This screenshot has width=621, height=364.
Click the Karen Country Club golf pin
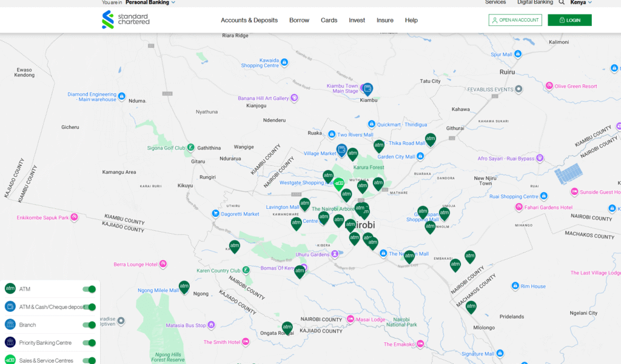click(x=246, y=270)
